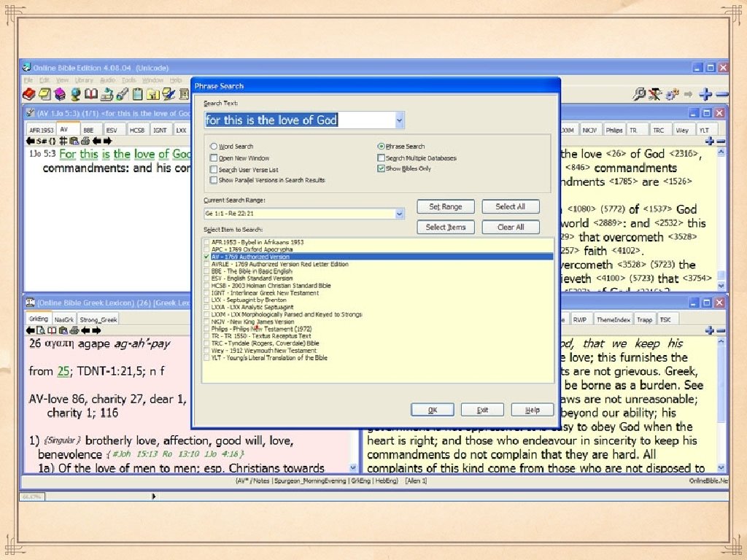The image size is (747, 560).
Task: Click the ThemeIndex tab
Action: [x=614, y=319]
